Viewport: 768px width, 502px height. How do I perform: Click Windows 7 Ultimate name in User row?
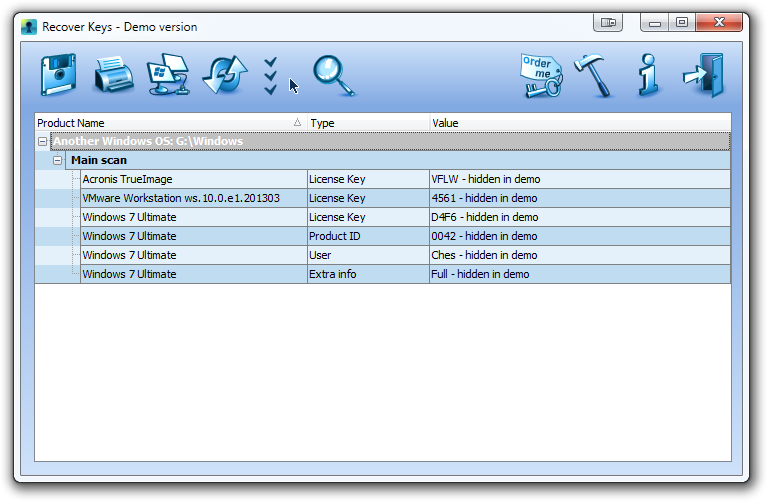[x=129, y=256]
